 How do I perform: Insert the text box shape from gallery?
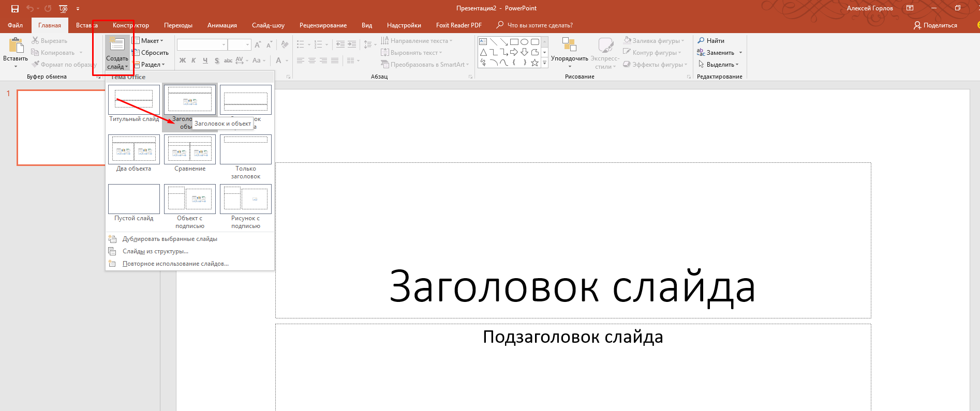pos(483,42)
